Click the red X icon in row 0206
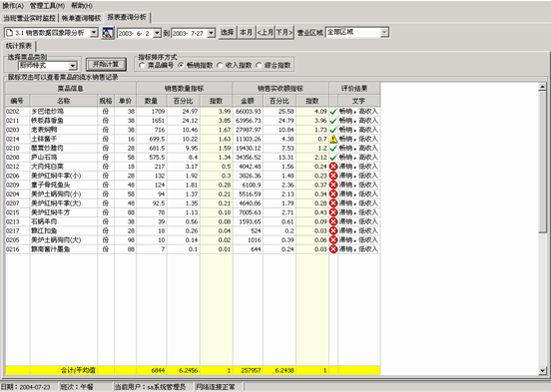This screenshot has height=392, width=551. click(x=333, y=176)
